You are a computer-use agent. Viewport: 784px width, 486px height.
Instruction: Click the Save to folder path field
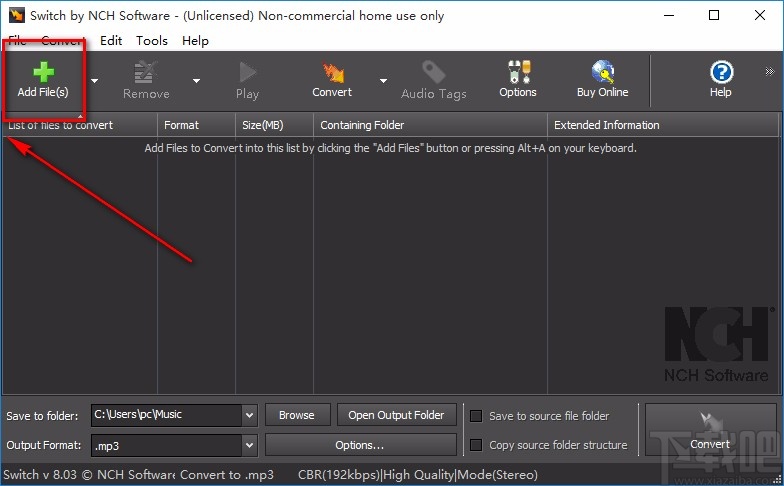(x=166, y=415)
